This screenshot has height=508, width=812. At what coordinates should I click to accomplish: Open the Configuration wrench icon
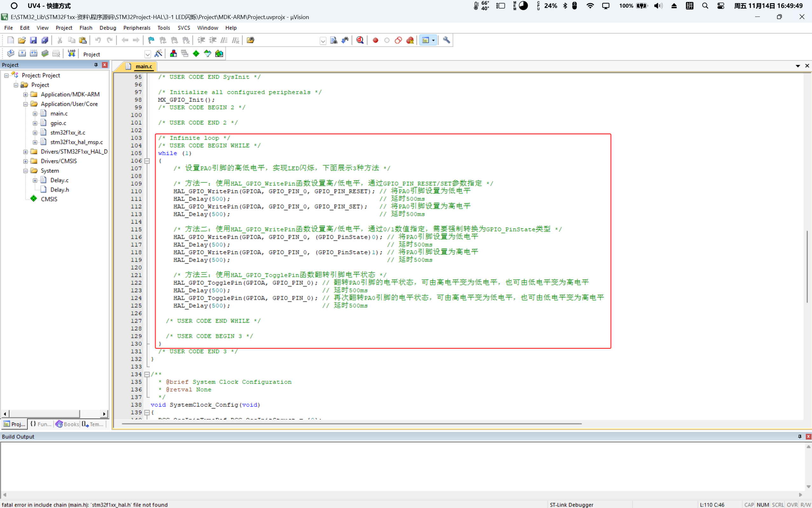click(446, 40)
